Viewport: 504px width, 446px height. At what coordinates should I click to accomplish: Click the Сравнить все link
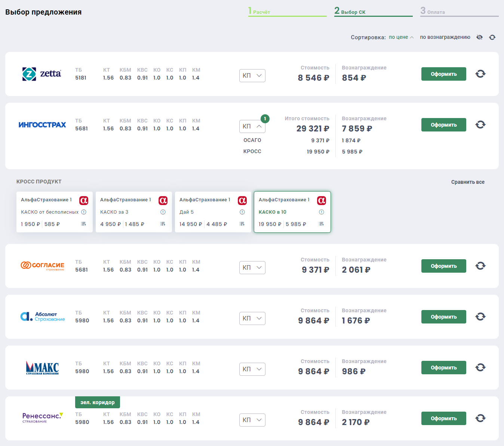point(468,182)
